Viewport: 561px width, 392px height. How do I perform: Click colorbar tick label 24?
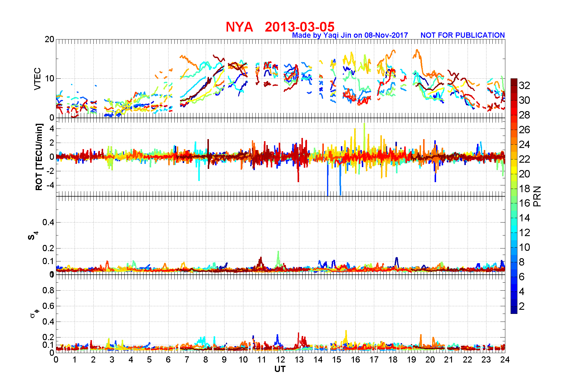point(524,144)
